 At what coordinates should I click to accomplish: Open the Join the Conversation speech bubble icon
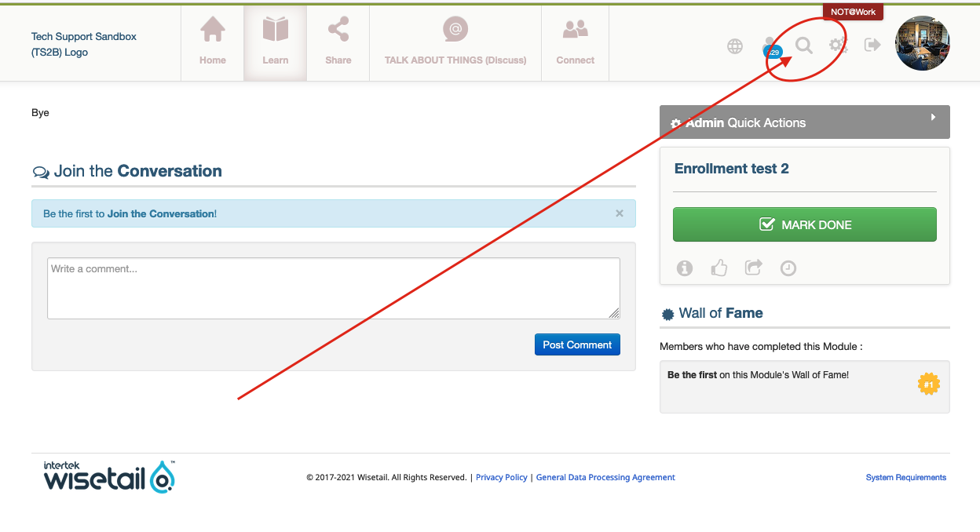(x=40, y=171)
